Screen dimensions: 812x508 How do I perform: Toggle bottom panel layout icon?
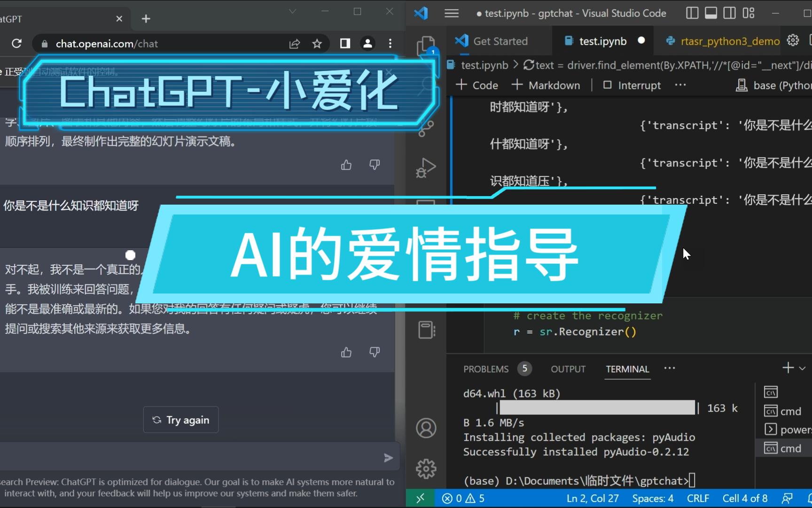tap(711, 13)
